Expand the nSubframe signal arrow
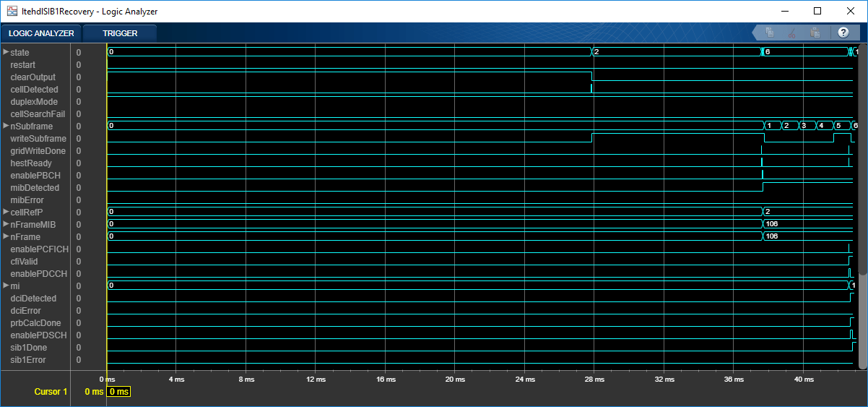 6,126
